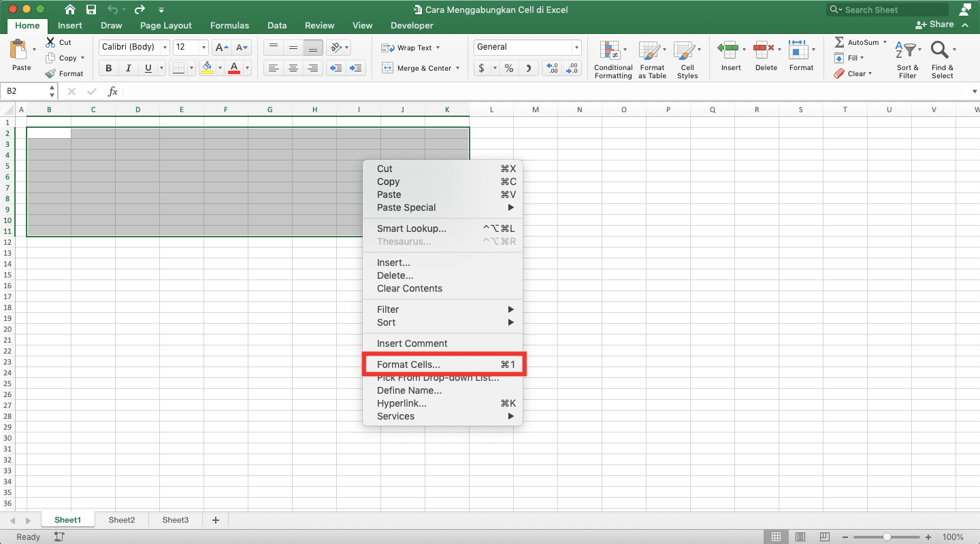This screenshot has height=544, width=980.
Task: Redo the last action
Action: pyautogui.click(x=140, y=10)
